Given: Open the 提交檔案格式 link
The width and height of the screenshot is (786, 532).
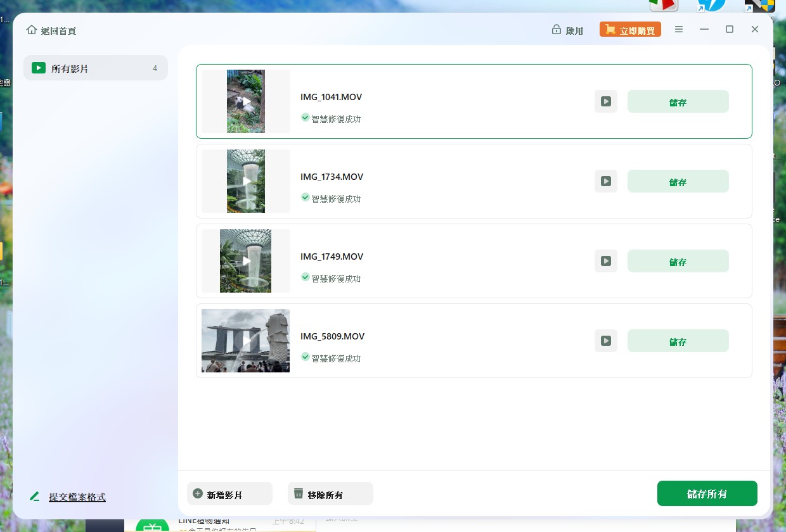Looking at the screenshot, I should (77, 497).
